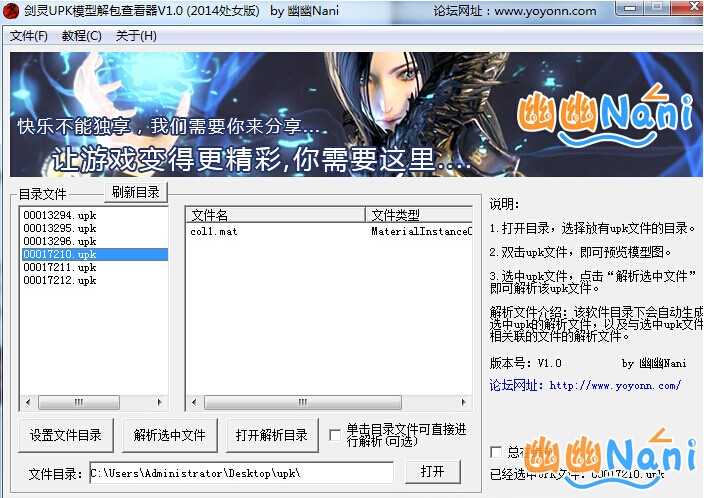704x498 pixels.
Task: Click the app icon in title bar
Action: click(11, 11)
